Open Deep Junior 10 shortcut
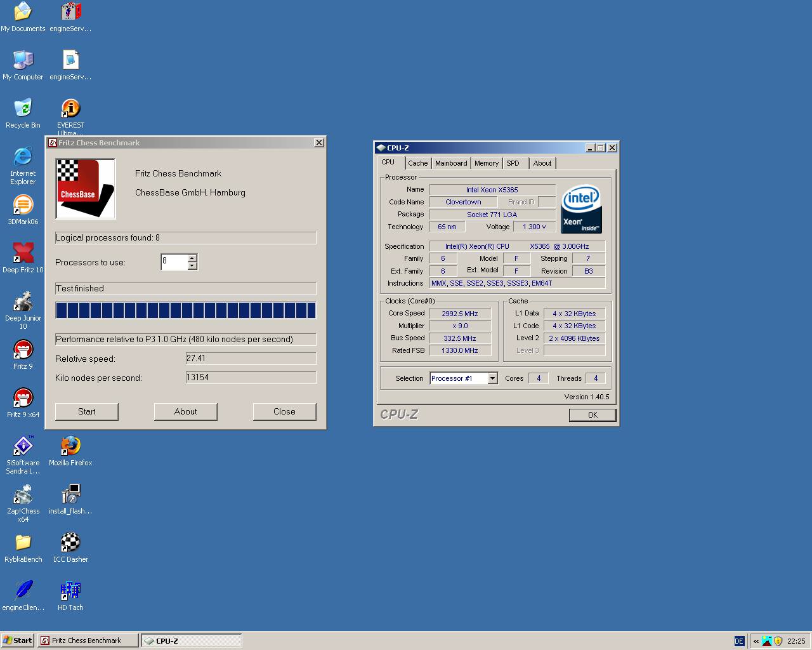The width and height of the screenshot is (812, 650). (23, 310)
